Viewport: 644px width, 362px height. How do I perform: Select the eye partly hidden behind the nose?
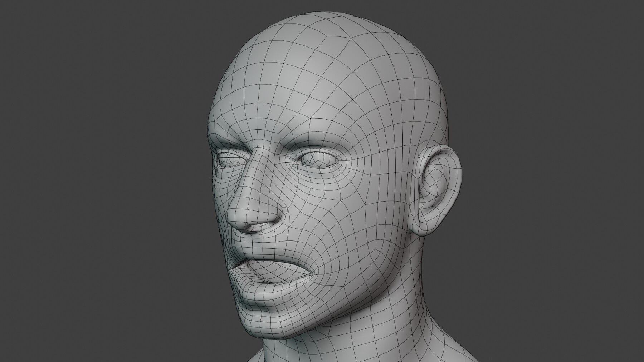coord(231,159)
